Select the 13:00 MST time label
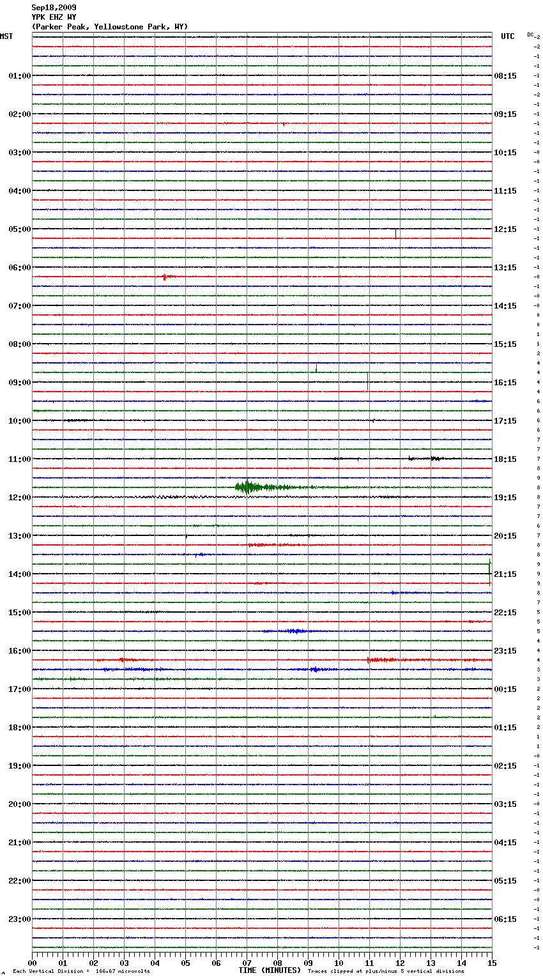Image resolution: width=543 pixels, height=980 pixels. [x=20, y=536]
